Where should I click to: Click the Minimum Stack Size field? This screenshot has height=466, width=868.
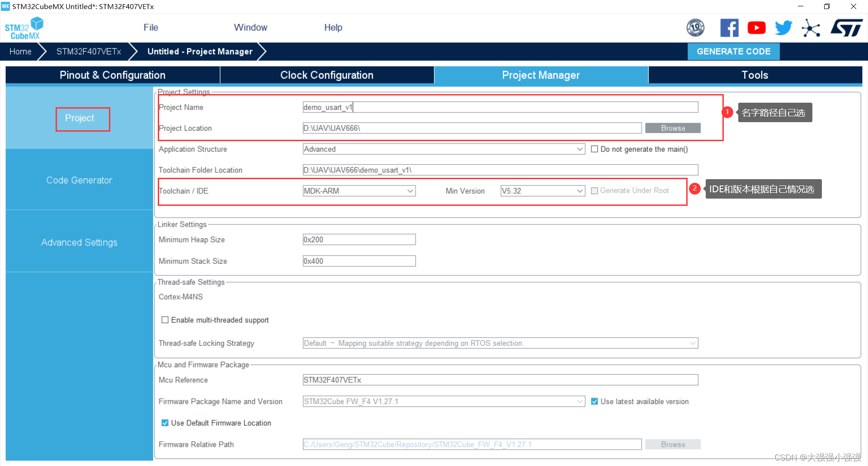point(359,261)
